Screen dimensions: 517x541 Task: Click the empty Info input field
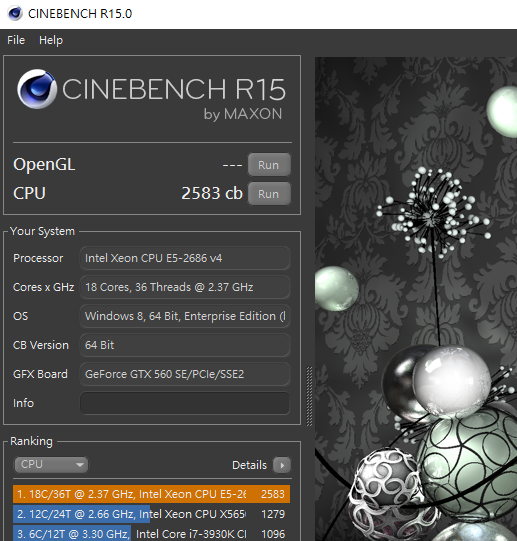(185, 403)
